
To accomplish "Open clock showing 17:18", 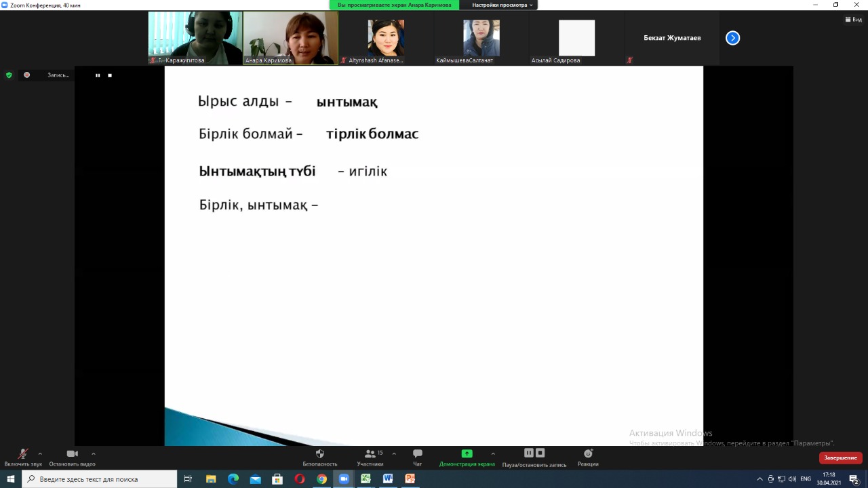I will 829,479.
